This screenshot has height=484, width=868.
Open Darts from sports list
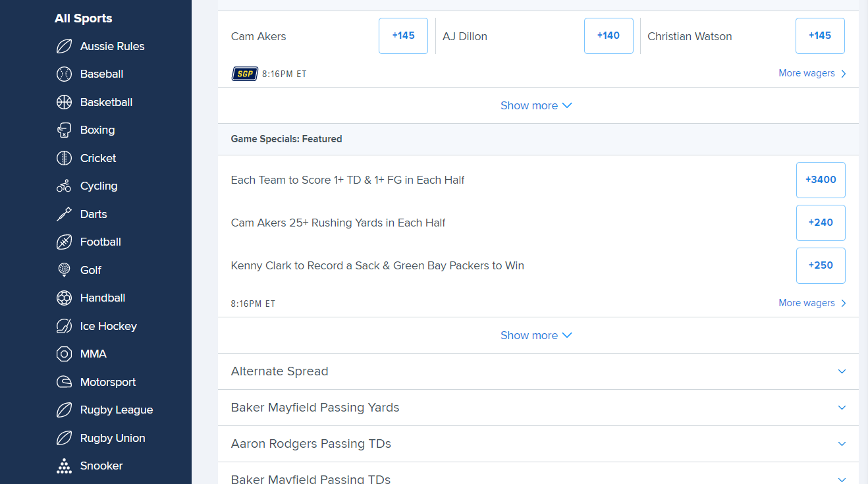(94, 214)
